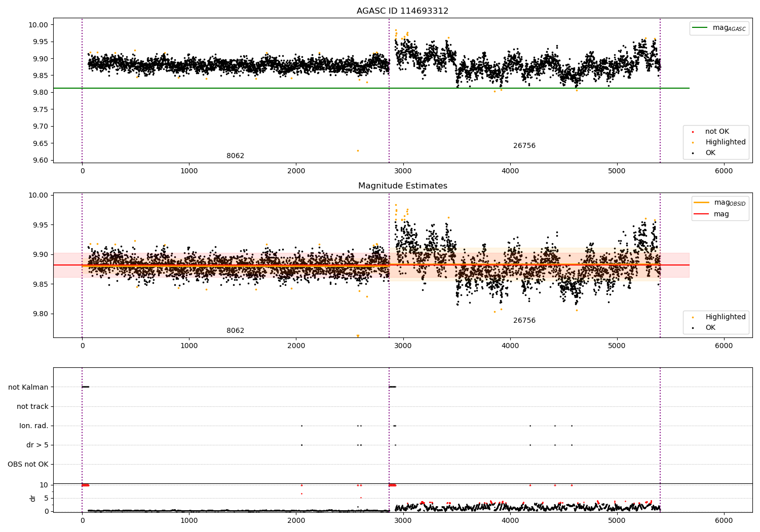Click the 'dr' axis label
Image resolution: width=760 pixels, height=532 pixels.
(x=33, y=498)
